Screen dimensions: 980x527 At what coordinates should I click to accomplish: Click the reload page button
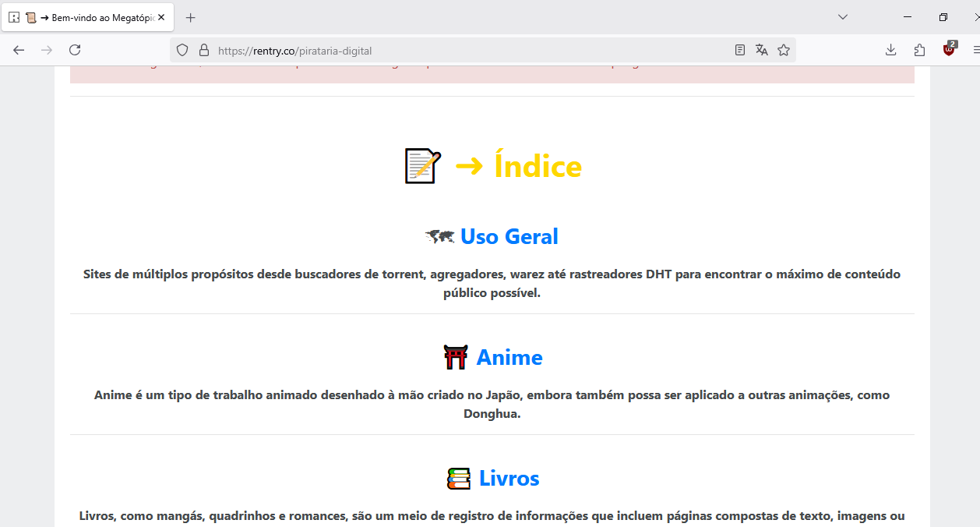click(x=75, y=50)
